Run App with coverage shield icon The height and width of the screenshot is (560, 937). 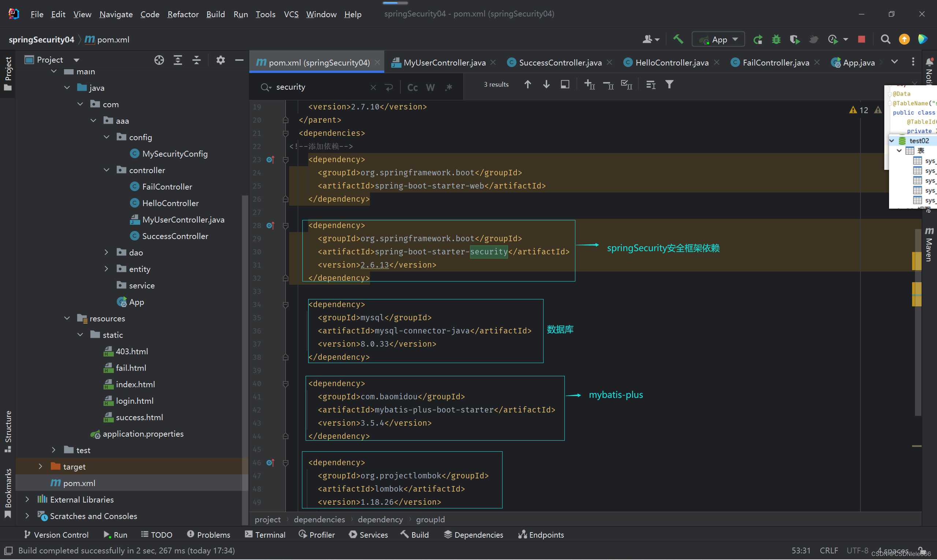[794, 39]
